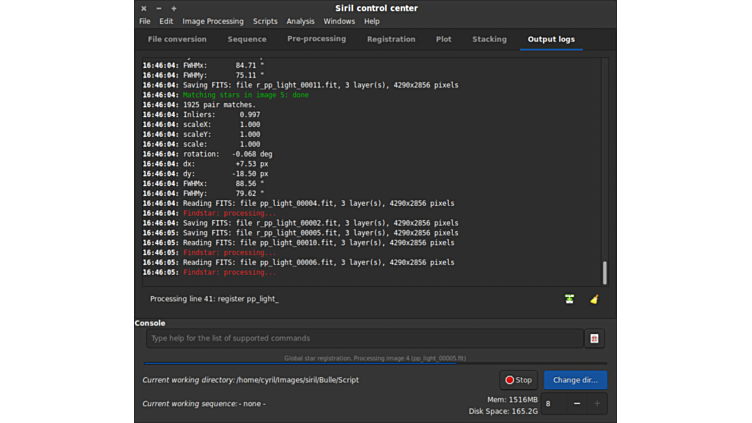Switch to the Sequence tab
This screenshot has width=752, height=423.
click(247, 40)
